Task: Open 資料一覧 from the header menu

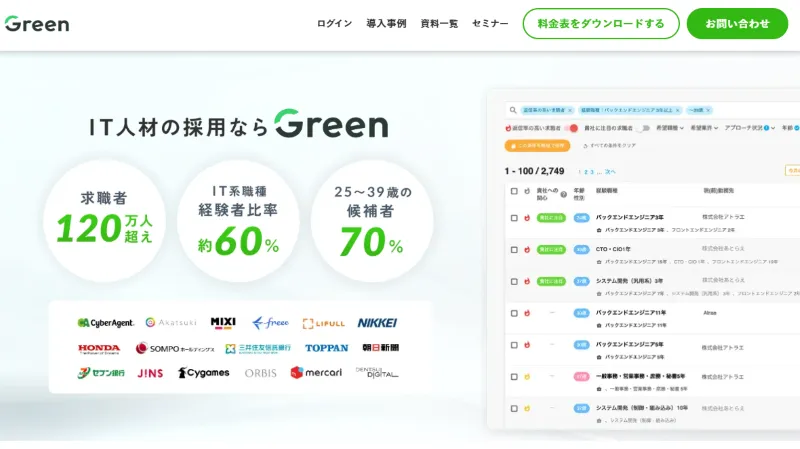Action: click(x=439, y=23)
